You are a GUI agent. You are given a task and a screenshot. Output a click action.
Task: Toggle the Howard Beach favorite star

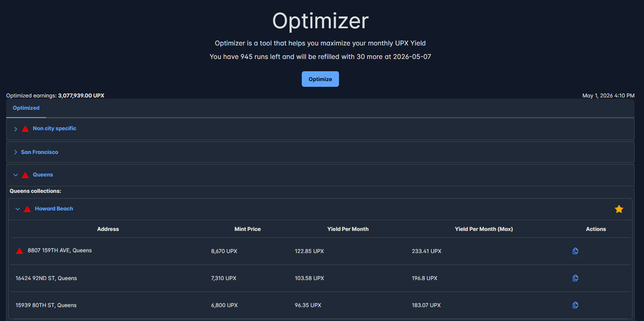[x=619, y=209]
